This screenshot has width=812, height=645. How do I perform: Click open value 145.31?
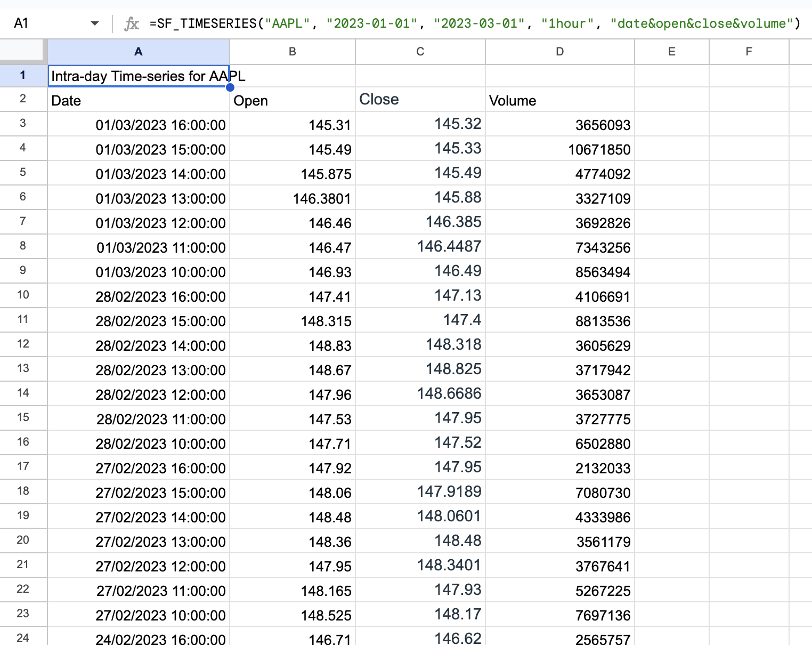[293, 124]
